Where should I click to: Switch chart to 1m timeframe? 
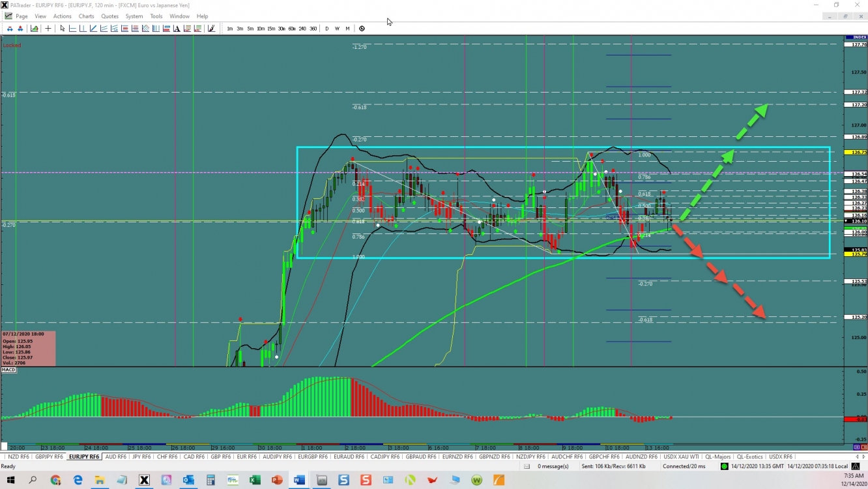[x=230, y=29]
